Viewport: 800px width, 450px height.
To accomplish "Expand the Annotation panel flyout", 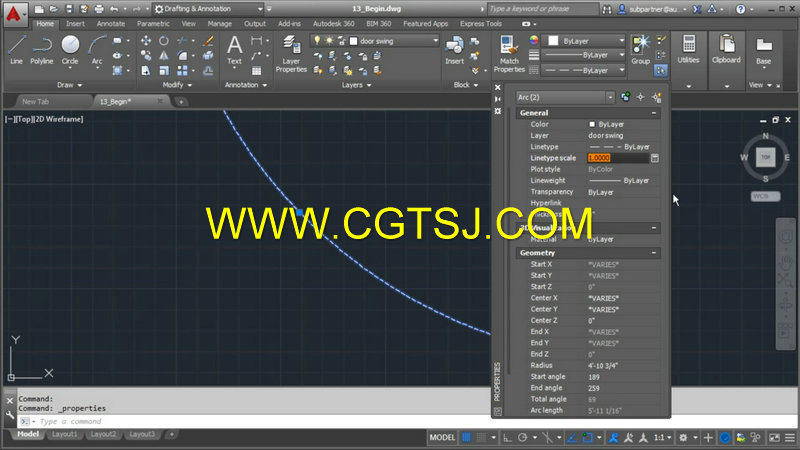I will pyautogui.click(x=246, y=85).
